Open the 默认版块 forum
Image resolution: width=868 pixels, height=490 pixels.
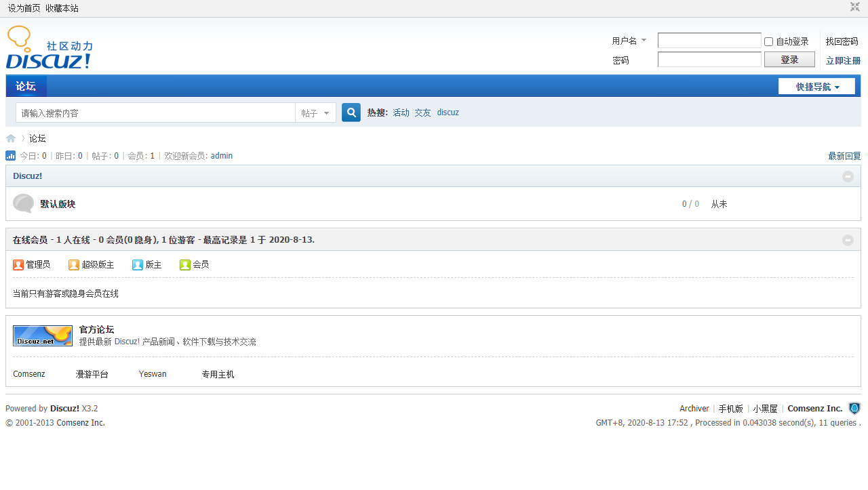(x=58, y=204)
